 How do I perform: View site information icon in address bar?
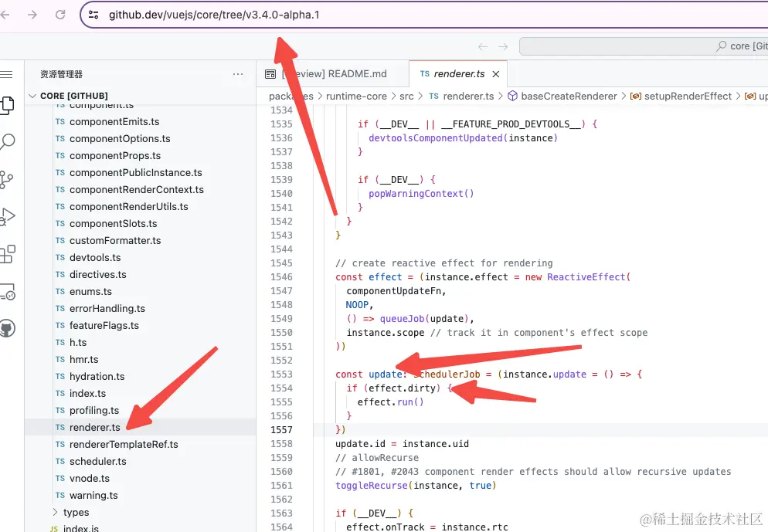click(93, 15)
